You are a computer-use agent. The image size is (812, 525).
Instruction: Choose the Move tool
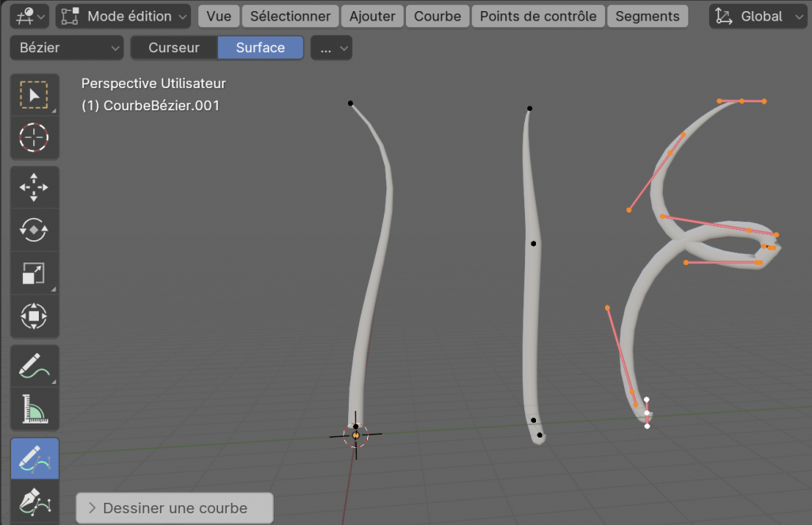pos(34,187)
